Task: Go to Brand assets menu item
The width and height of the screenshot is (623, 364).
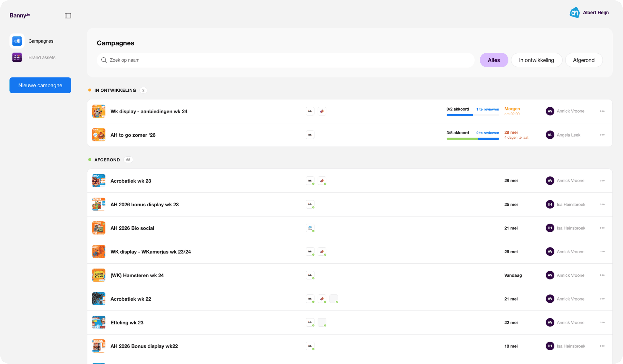Action: 42,57
